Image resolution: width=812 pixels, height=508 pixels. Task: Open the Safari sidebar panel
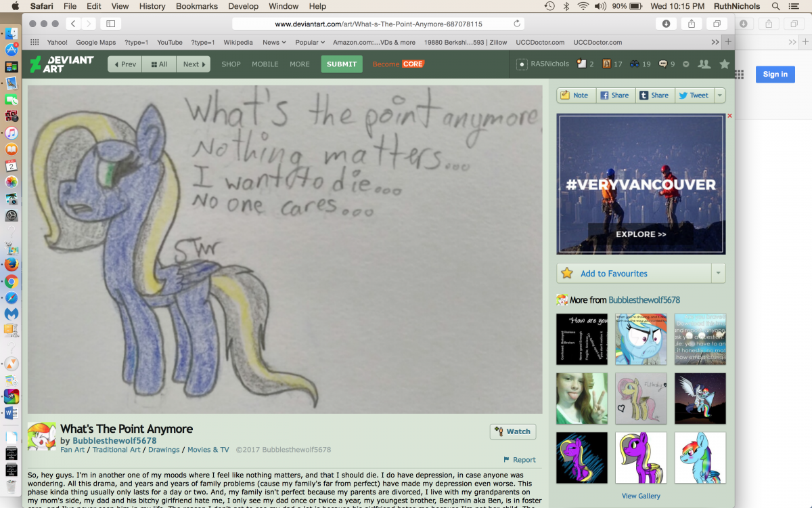click(x=111, y=24)
